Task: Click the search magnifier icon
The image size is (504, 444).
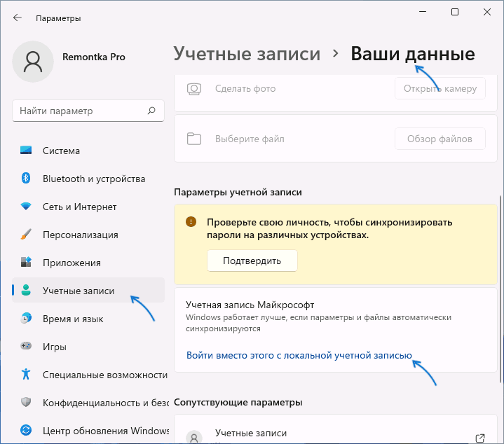Action: tap(151, 111)
